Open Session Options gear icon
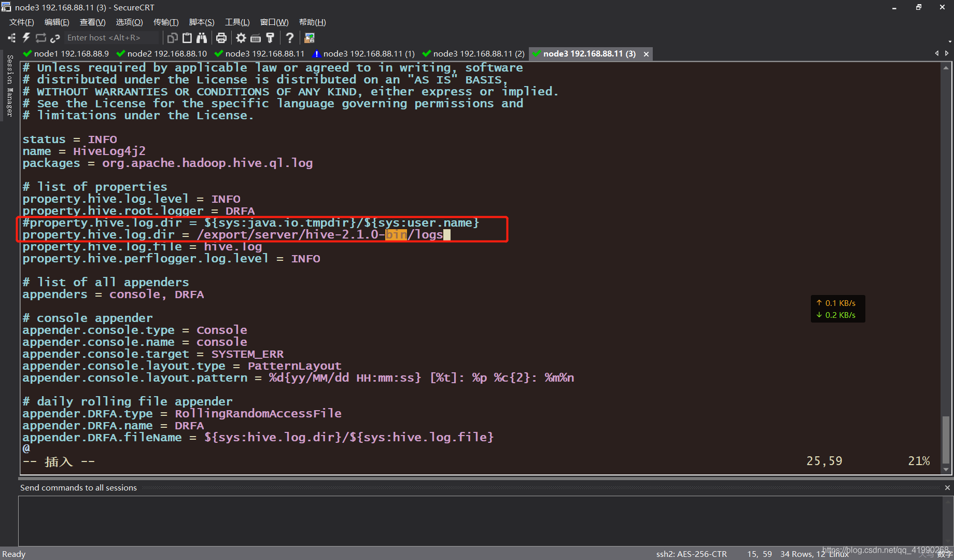This screenshot has height=560, width=954. coord(241,37)
